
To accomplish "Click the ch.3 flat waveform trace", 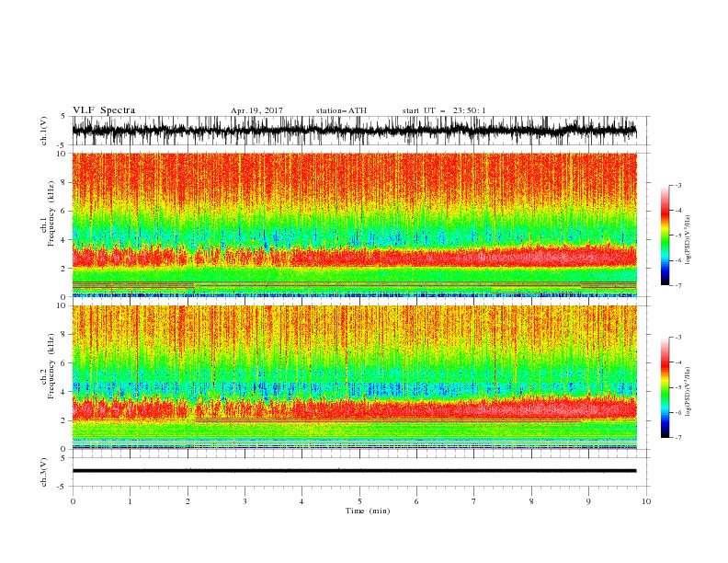I will point(354,471).
